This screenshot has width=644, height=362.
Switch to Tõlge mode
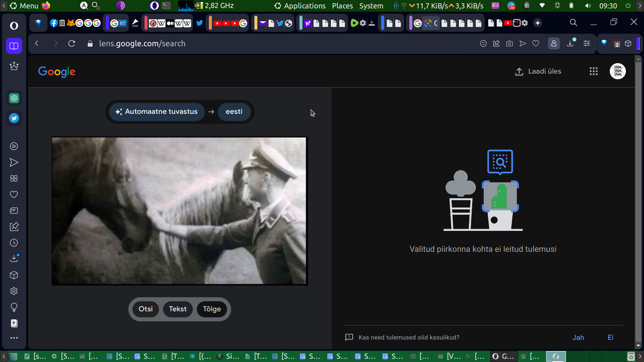point(212,309)
